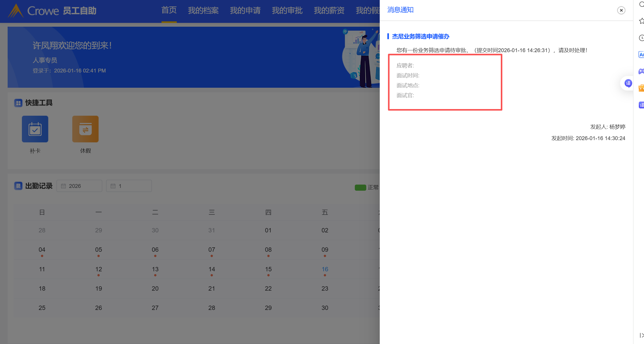The width and height of the screenshot is (644, 344).
Task: Open the 我的薪资 menu item
Action: click(329, 10)
